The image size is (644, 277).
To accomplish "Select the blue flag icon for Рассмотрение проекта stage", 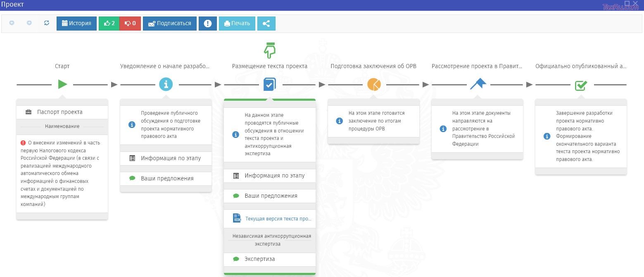I will [477, 84].
